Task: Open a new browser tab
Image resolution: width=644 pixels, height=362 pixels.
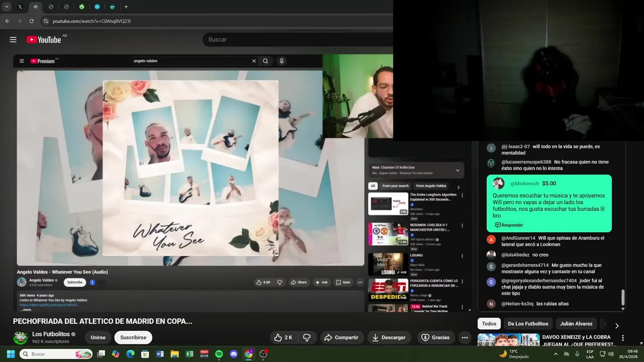Action: 126,7
